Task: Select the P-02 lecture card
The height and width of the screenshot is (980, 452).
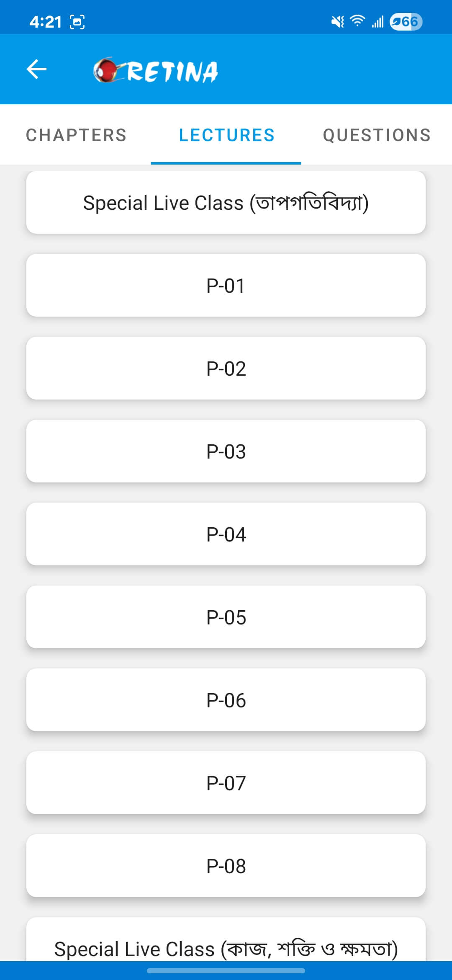Action: pyautogui.click(x=226, y=369)
